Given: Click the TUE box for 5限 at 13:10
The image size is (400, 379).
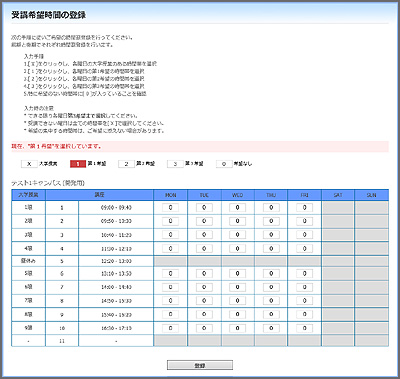Looking at the screenshot, I should (204, 274).
